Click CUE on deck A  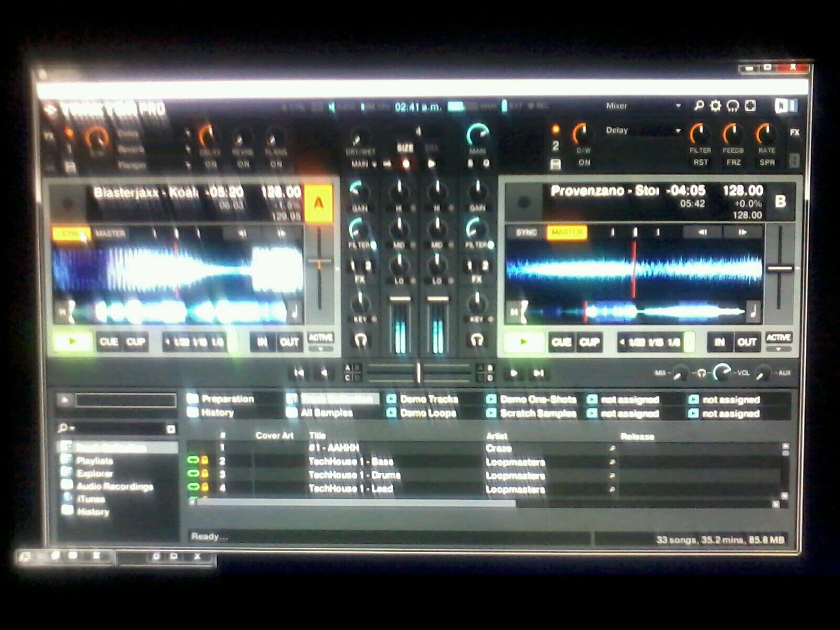(x=109, y=342)
